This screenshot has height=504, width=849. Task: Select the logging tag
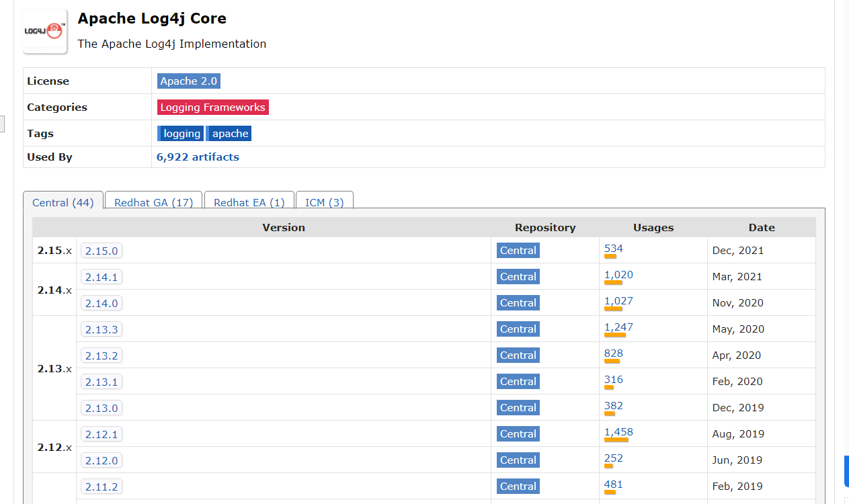(181, 134)
